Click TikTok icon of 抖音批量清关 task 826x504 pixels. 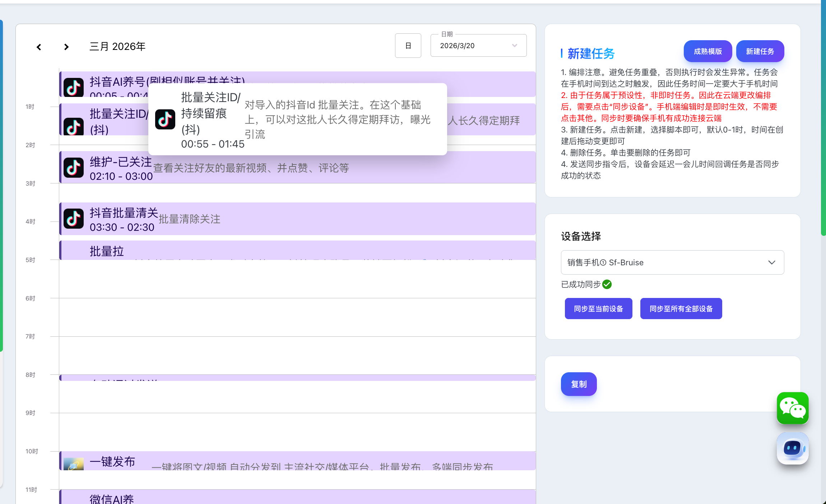pyautogui.click(x=74, y=219)
